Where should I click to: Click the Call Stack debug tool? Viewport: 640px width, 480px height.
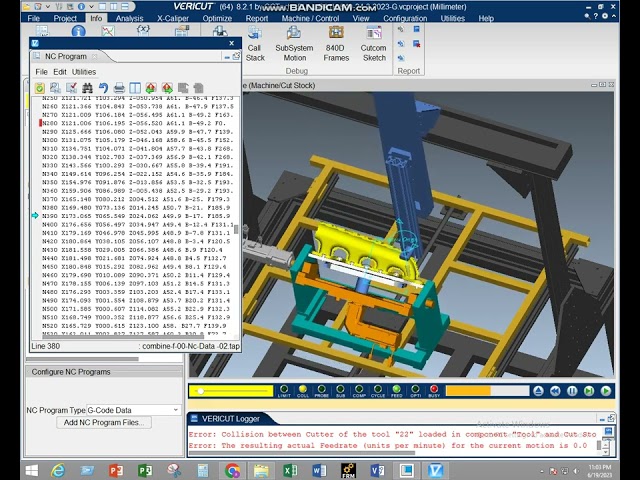pos(255,44)
